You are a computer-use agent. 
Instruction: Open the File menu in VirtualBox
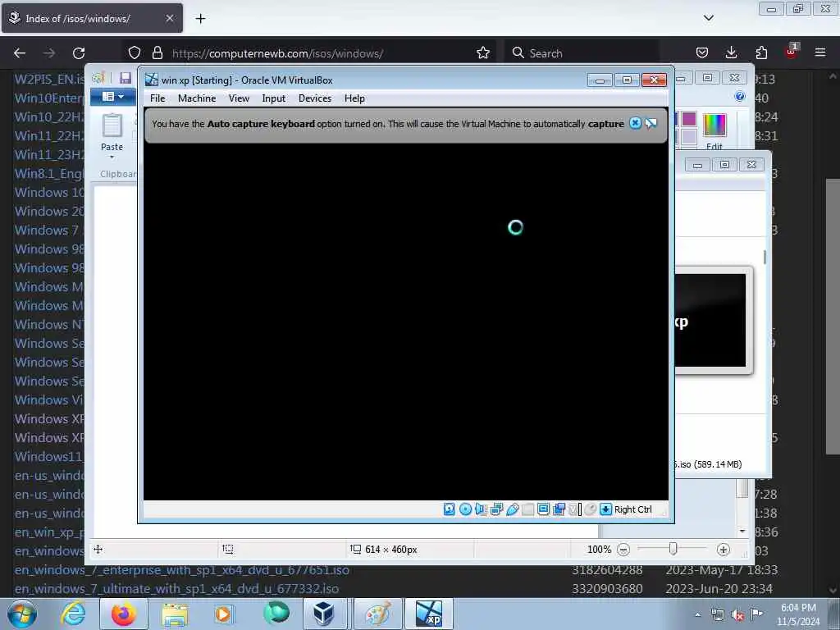coord(157,98)
